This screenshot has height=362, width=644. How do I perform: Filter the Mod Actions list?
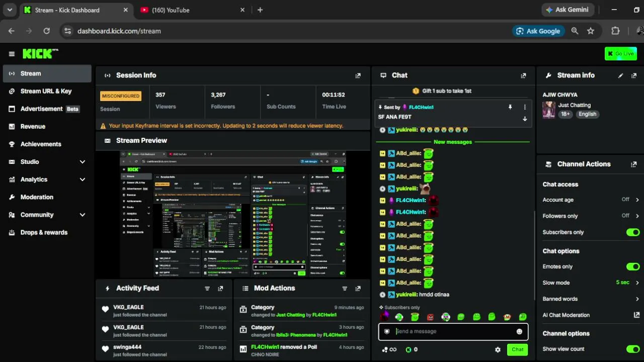click(345, 289)
